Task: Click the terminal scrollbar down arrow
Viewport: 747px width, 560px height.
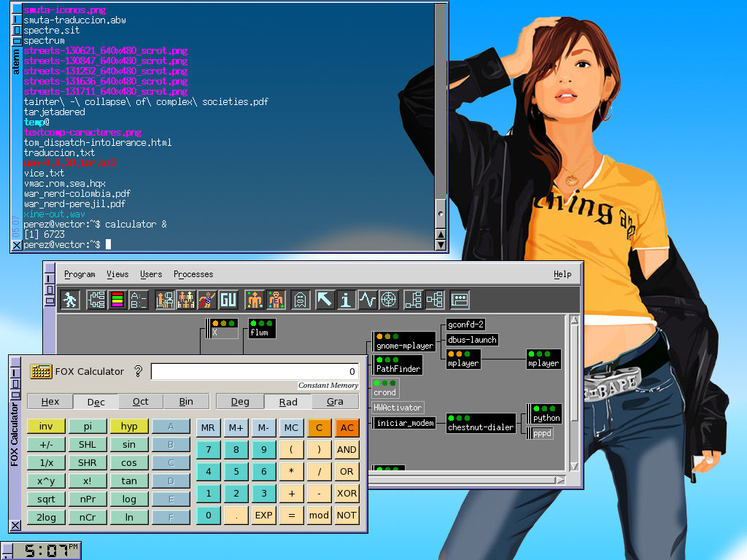Action: (440, 245)
